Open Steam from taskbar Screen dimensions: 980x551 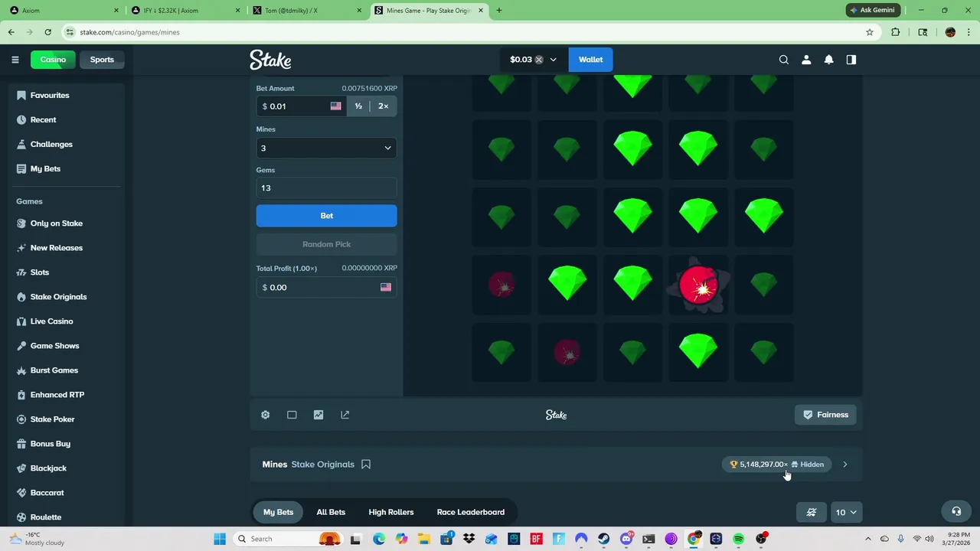tap(603, 539)
